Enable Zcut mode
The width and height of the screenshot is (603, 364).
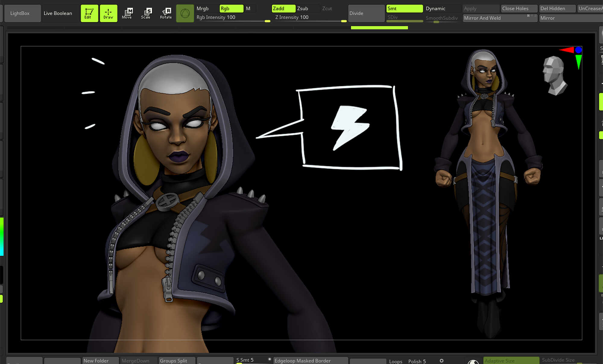[x=327, y=8]
